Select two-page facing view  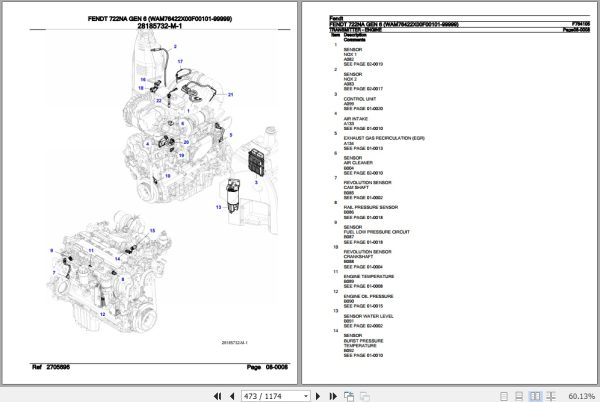(x=535, y=396)
